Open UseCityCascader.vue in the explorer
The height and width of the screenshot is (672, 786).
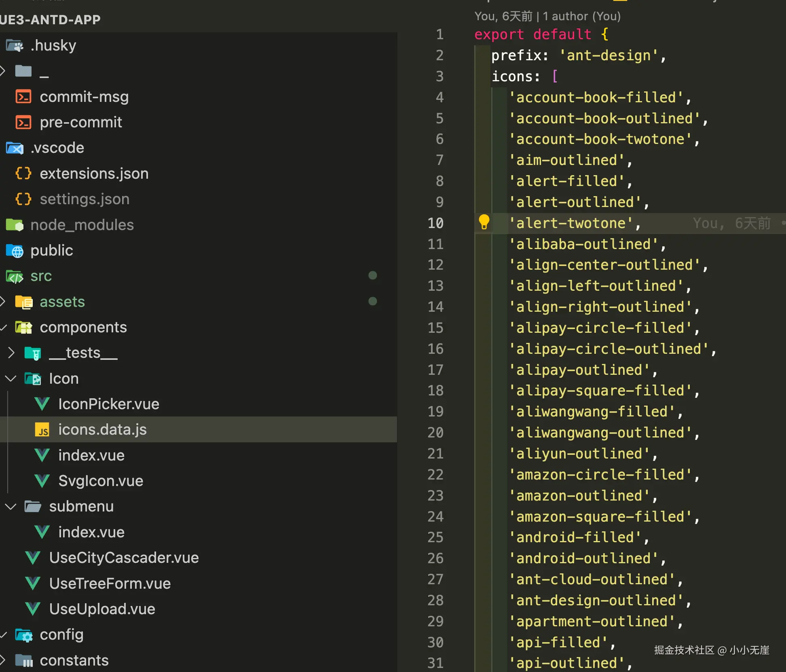(124, 558)
